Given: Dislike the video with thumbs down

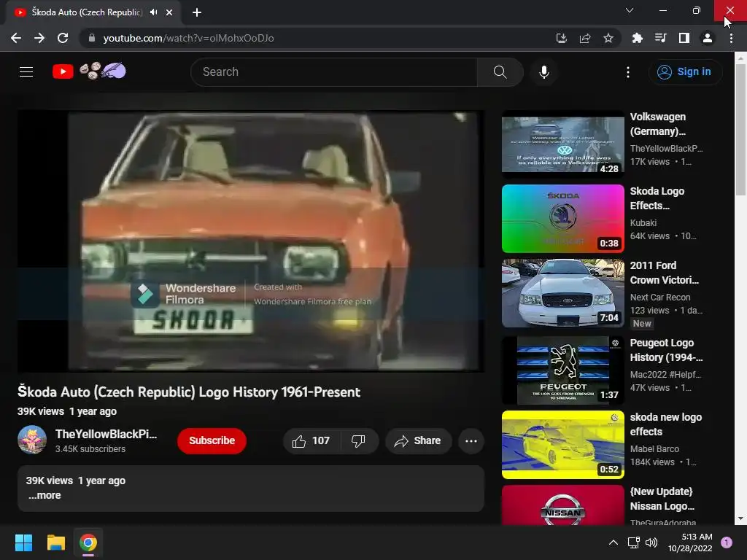Looking at the screenshot, I should point(359,441).
